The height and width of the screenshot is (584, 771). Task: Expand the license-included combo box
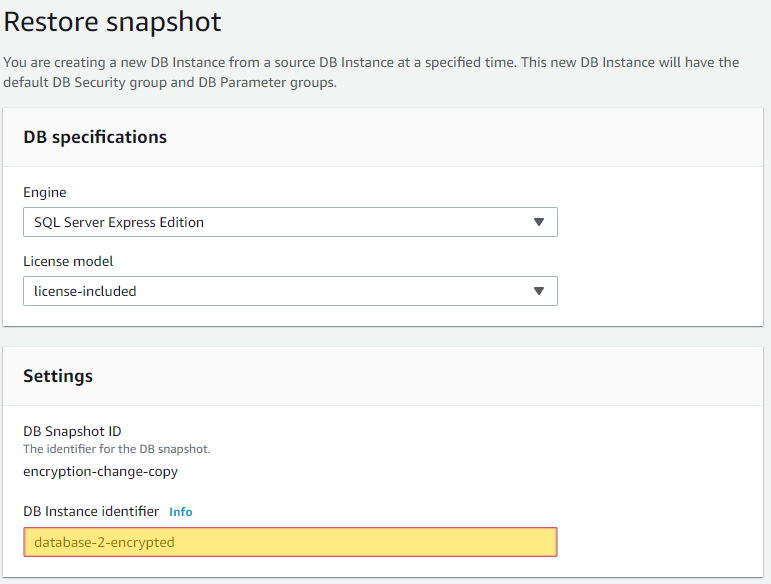[290, 291]
